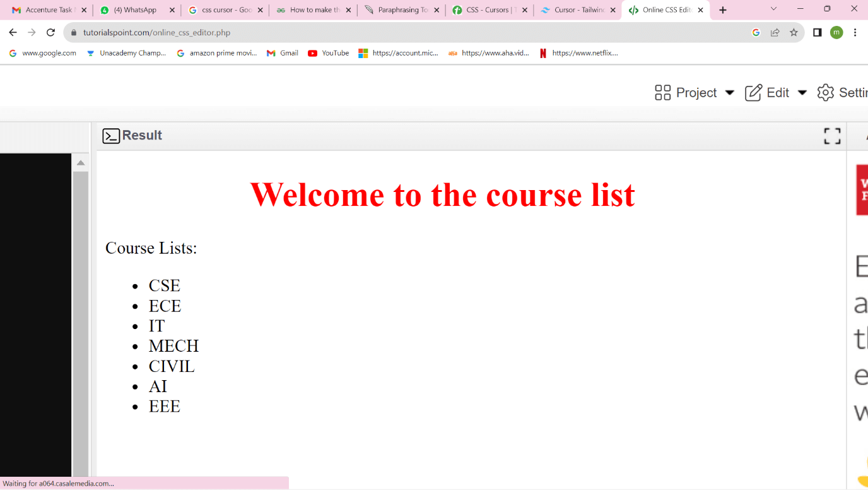The image size is (868, 490).
Task: Open the Chrome profile avatar icon
Action: (836, 32)
